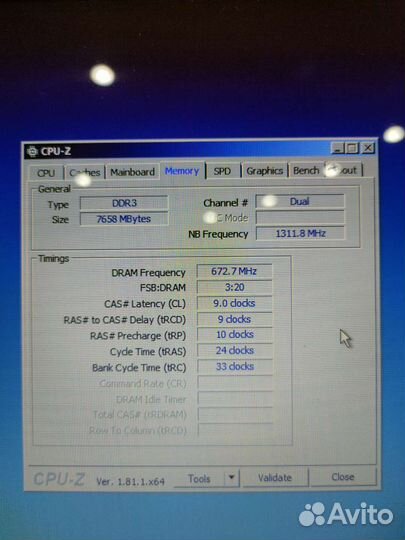The height and width of the screenshot is (540, 405).
Task: Click the RAS# to CAS# Delay label
Action: coord(125,320)
